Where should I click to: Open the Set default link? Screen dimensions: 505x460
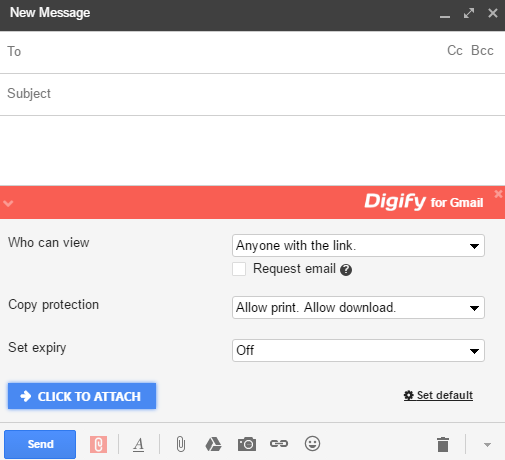(438, 395)
